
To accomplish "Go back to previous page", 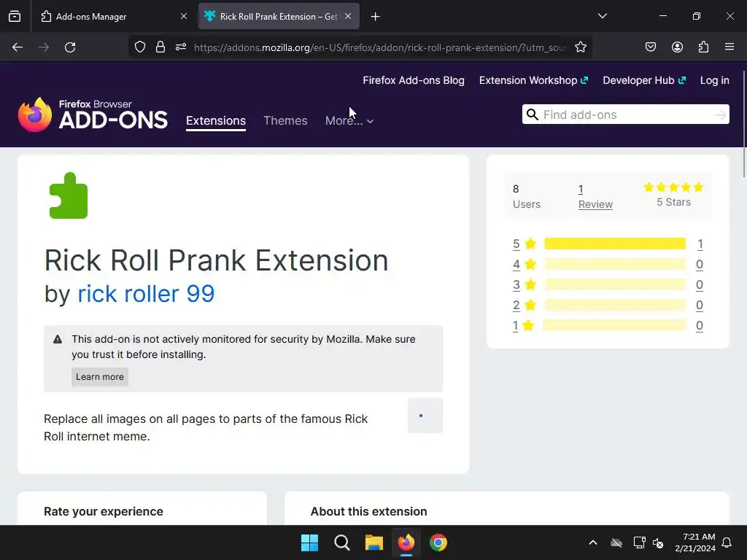I will [18, 47].
